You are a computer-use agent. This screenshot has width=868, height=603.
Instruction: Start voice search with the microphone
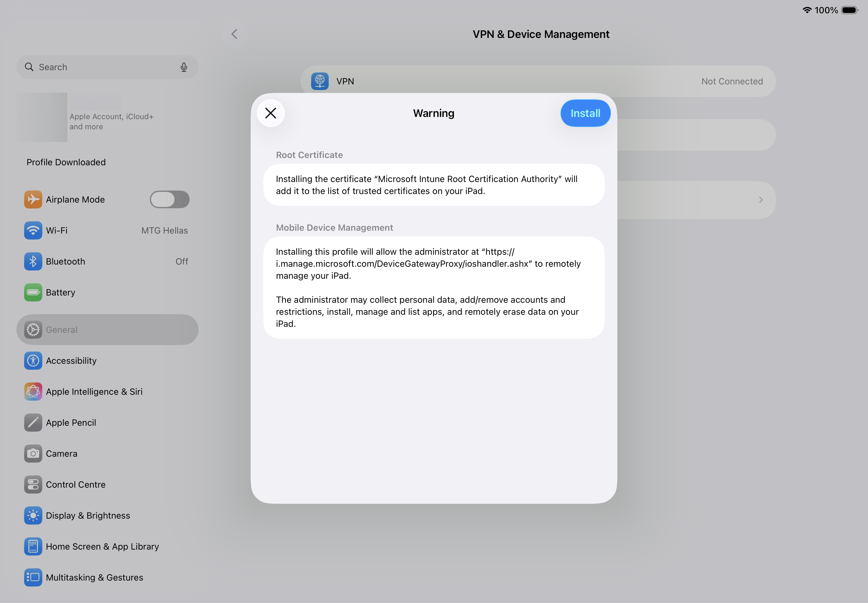184,67
